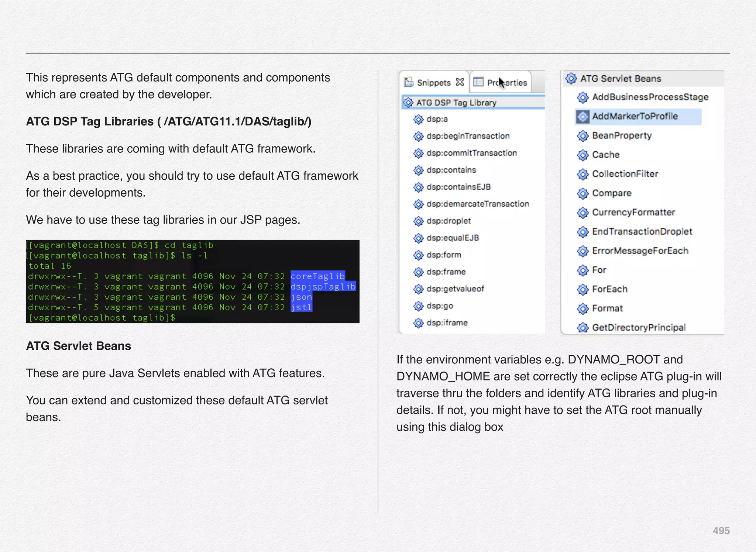This screenshot has width=756, height=552.
Task: Click page number 495
Action: click(x=721, y=531)
